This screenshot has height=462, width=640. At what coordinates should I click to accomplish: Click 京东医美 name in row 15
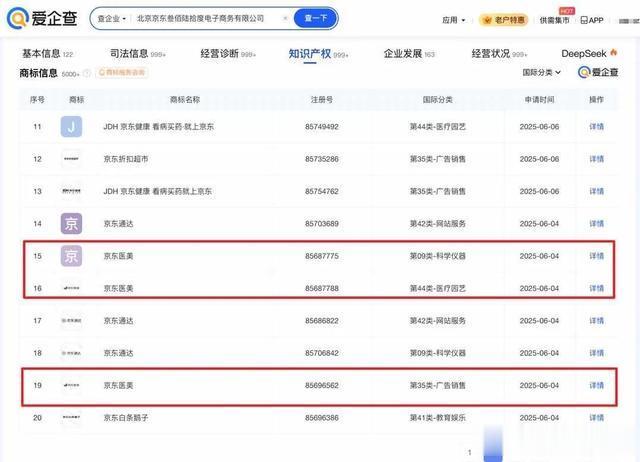pyautogui.click(x=118, y=256)
